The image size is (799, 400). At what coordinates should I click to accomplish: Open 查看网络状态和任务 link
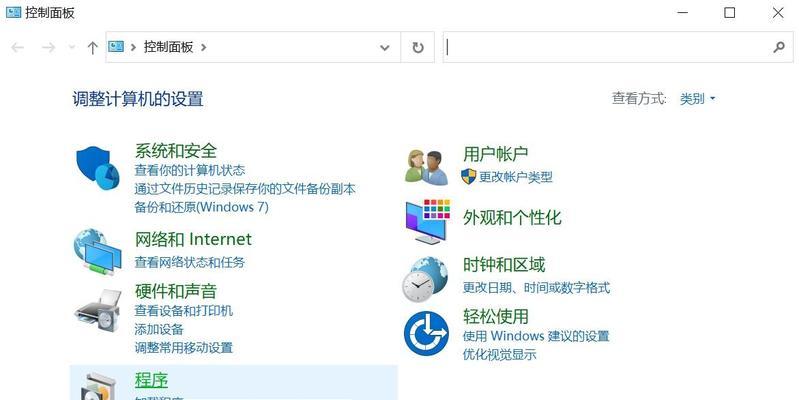pos(190,262)
